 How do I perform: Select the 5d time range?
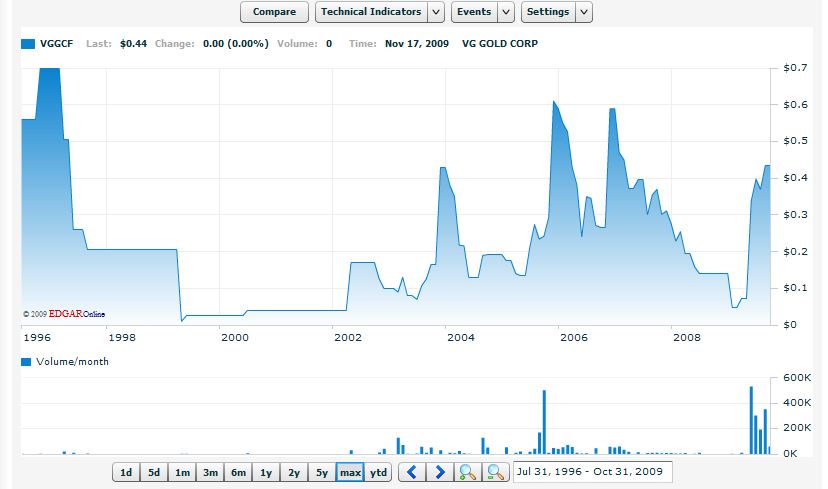pyautogui.click(x=154, y=472)
